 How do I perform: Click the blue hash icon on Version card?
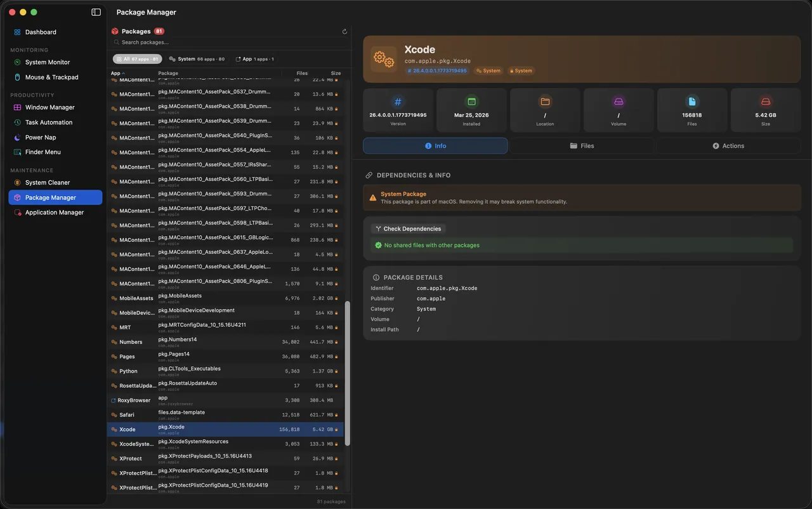(x=398, y=102)
